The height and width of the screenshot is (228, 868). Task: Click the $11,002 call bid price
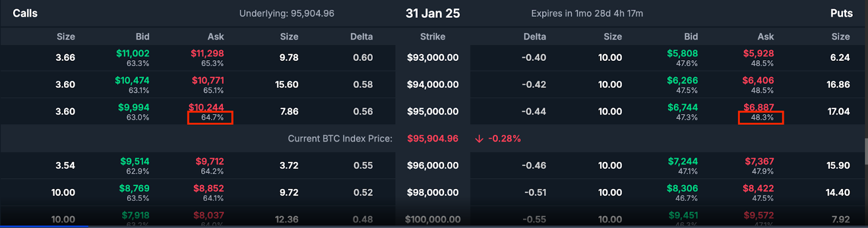point(133,53)
